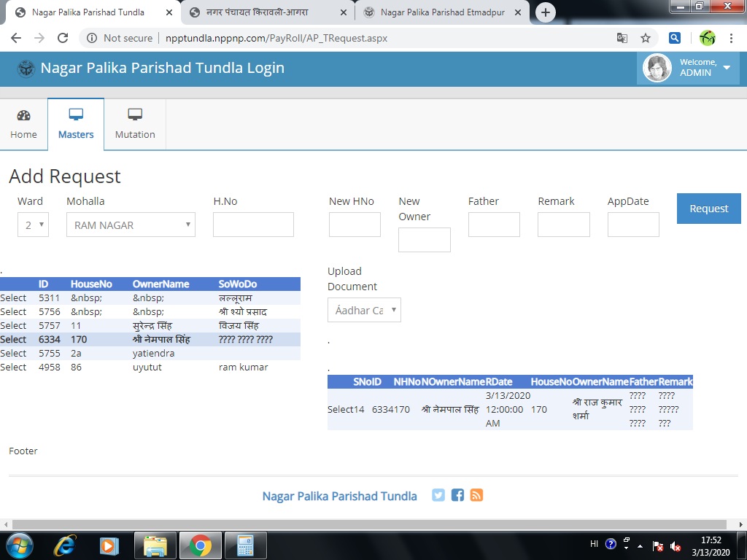The image size is (747, 560).
Task: Open the RSS feed icon
Action: (476, 495)
